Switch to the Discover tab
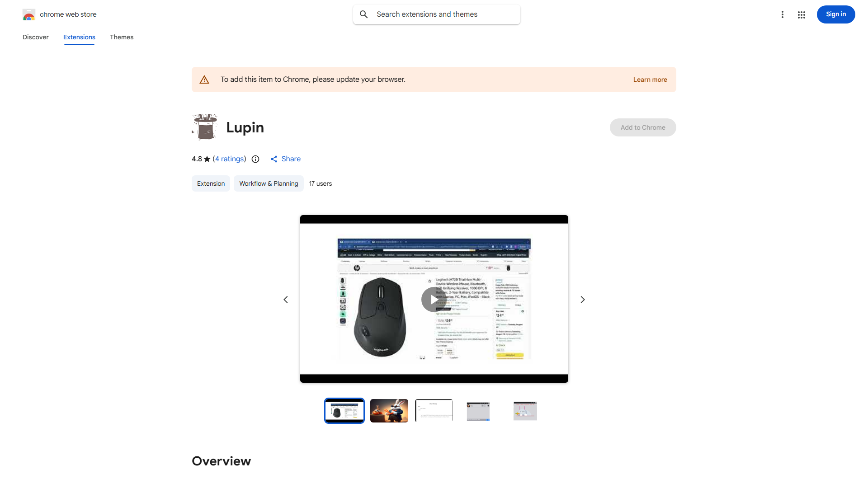 (x=36, y=37)
